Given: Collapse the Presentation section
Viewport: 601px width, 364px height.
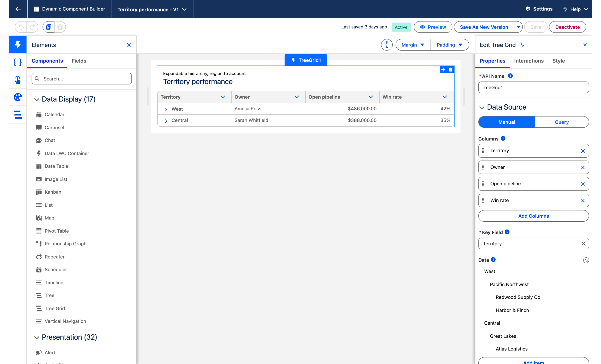Looking at the screenshot, I should click(x=37, y=337).
